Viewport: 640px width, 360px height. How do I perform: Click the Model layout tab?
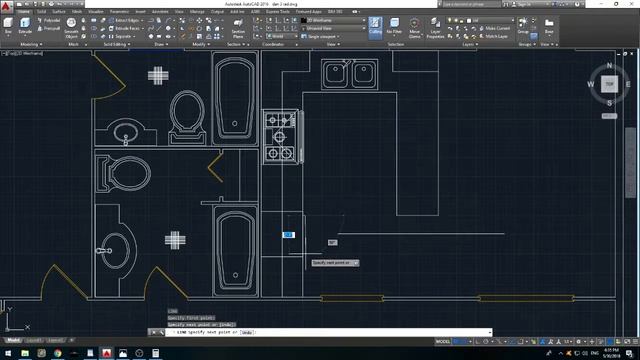click(x=13, y=340)
